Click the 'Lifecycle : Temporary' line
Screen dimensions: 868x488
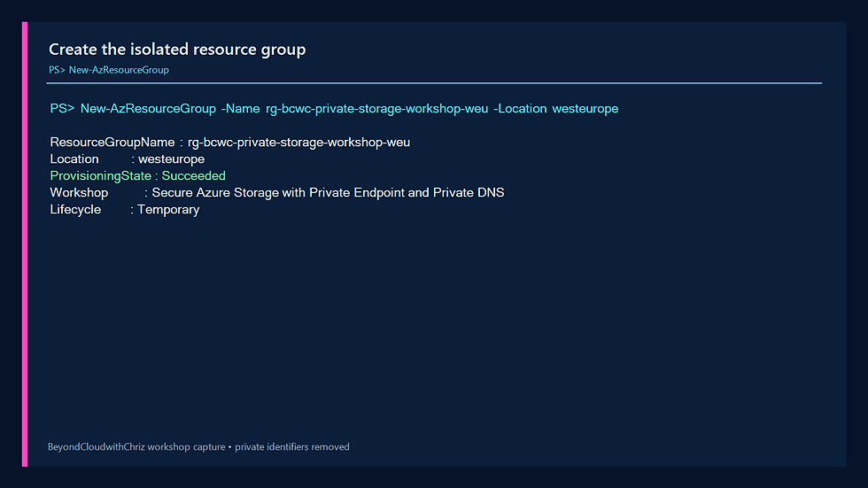click(x=125, y=210)
